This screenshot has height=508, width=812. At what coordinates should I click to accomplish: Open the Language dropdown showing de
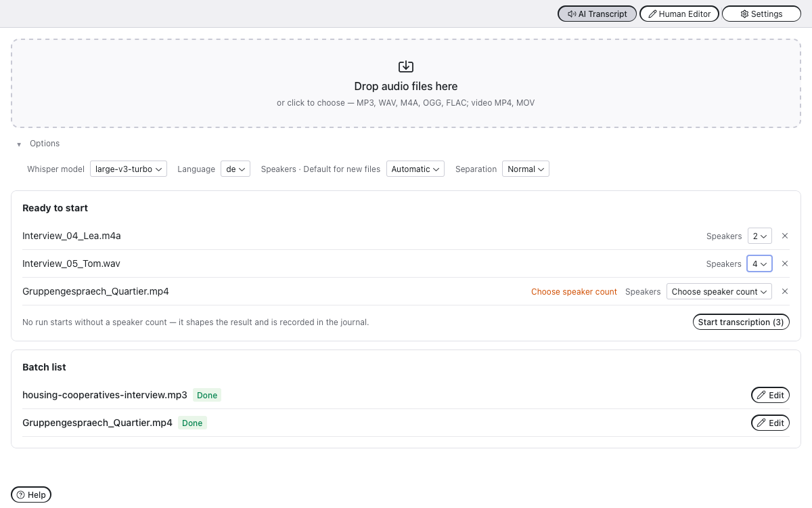tap(235, 169)
